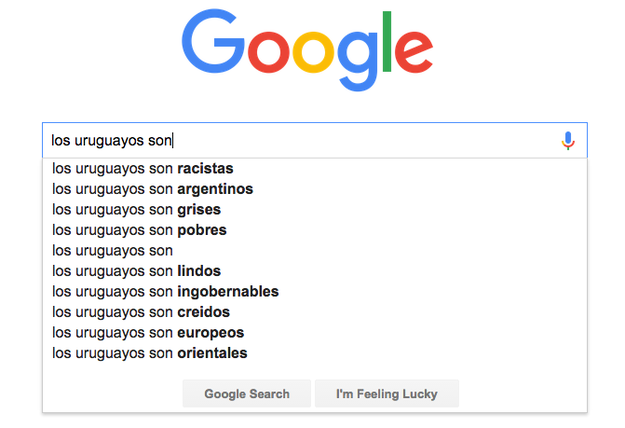Click the blue 'G' of the Google logo
625x428 pixels.
[213, 41]
